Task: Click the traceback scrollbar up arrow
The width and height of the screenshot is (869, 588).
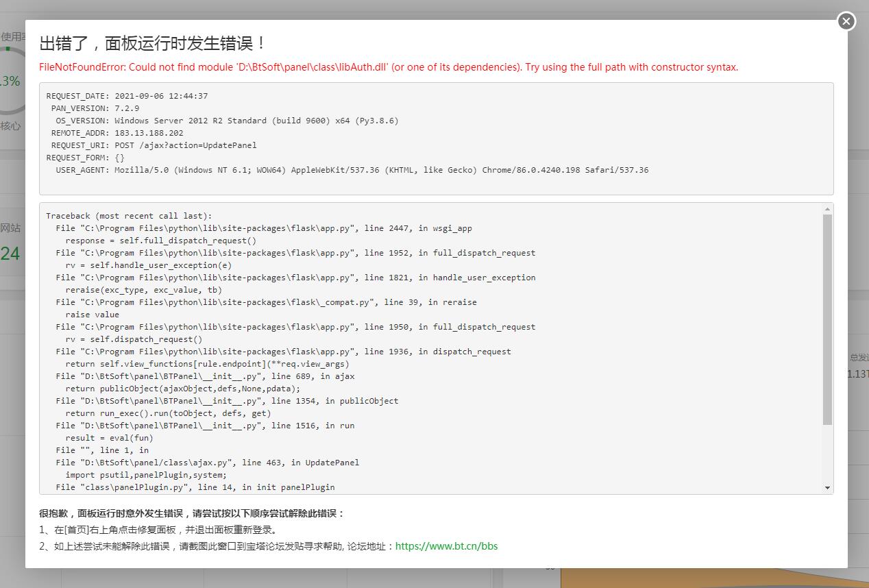Action: pos(827,209)
